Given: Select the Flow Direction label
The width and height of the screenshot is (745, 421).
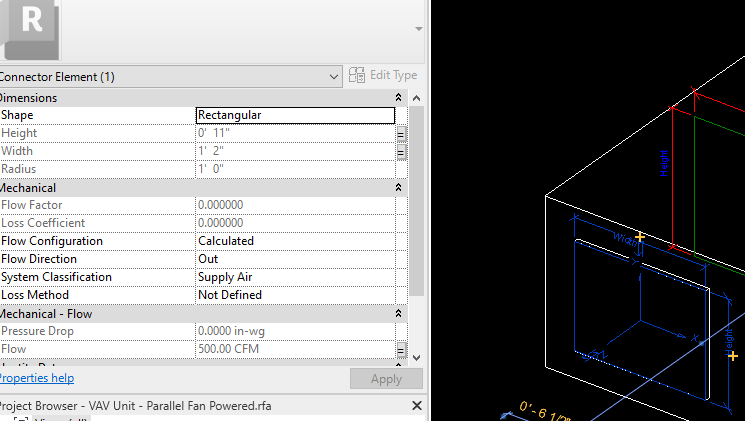Looking at the screenshot, I should (x=39, y=259).
